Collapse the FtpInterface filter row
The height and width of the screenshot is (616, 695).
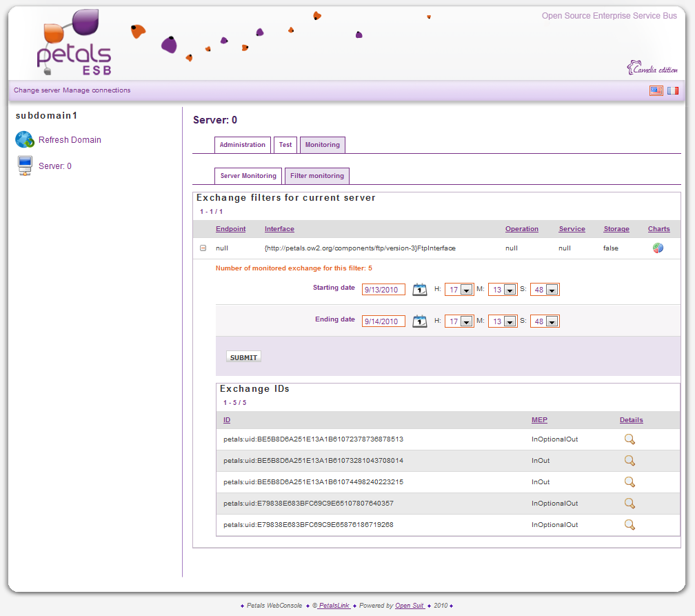[x=203, y=248]
